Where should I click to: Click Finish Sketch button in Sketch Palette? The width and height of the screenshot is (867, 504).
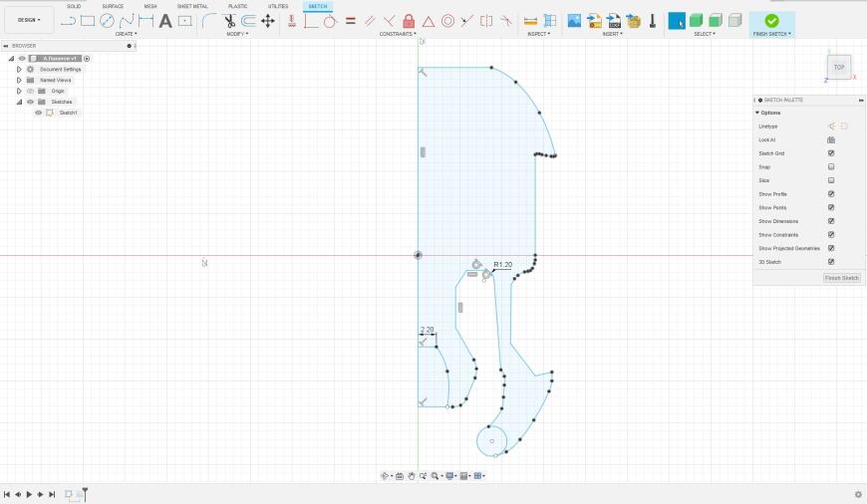841,278
